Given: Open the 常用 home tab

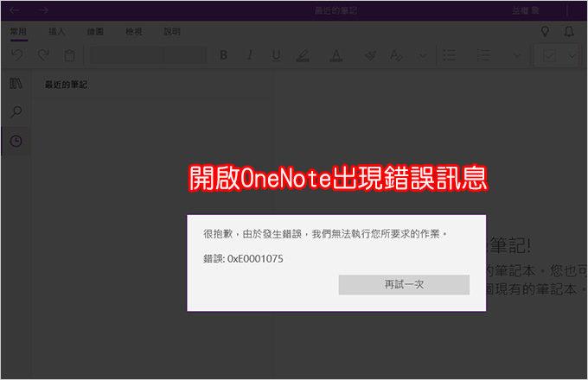Looking at the screenshot, I should click(x=18, y=31).
